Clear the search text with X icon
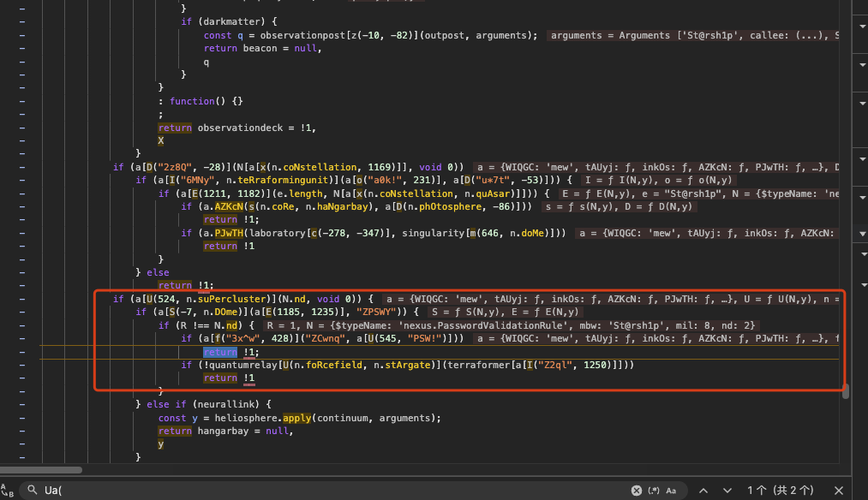The width and height of the screenshot is (868, 500). (636, 491)
